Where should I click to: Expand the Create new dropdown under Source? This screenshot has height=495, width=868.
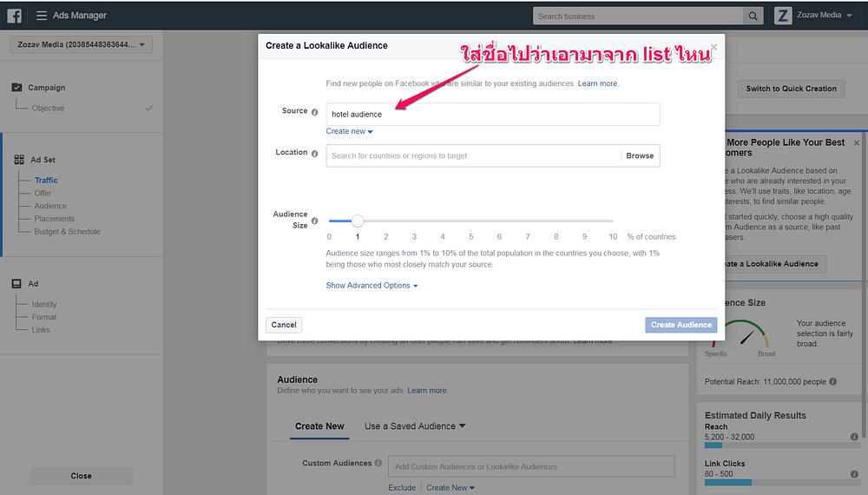(349, 131)
